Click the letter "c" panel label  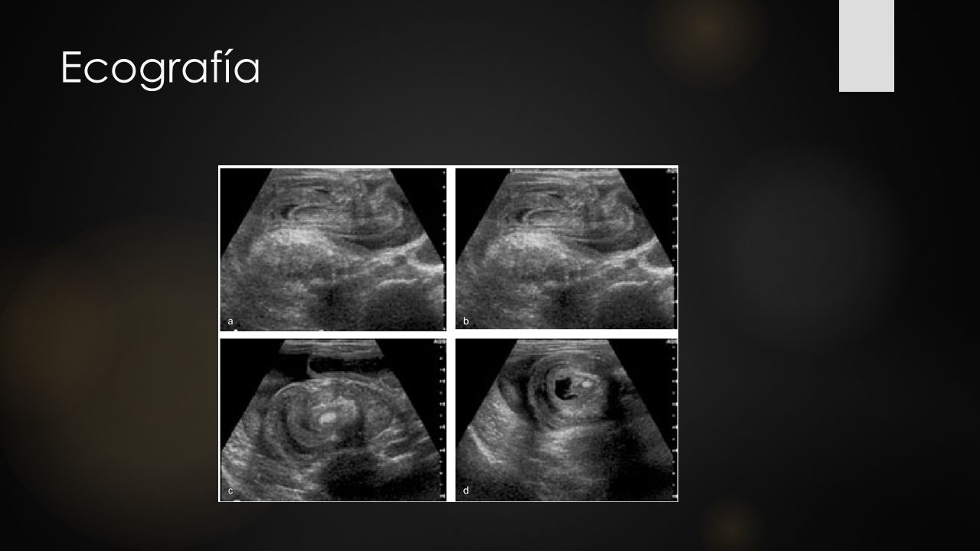tap(230, 490)
